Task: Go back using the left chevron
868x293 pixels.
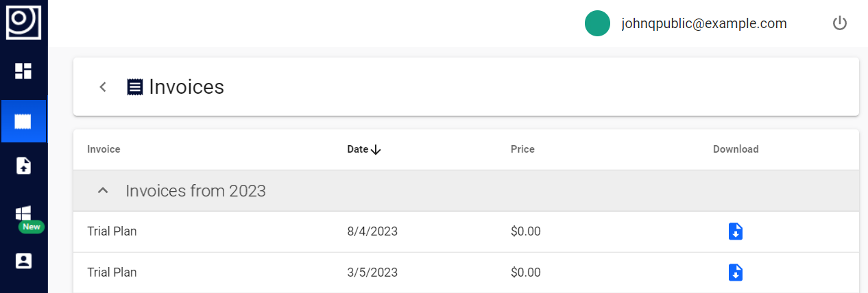Action: click(103, 87)
